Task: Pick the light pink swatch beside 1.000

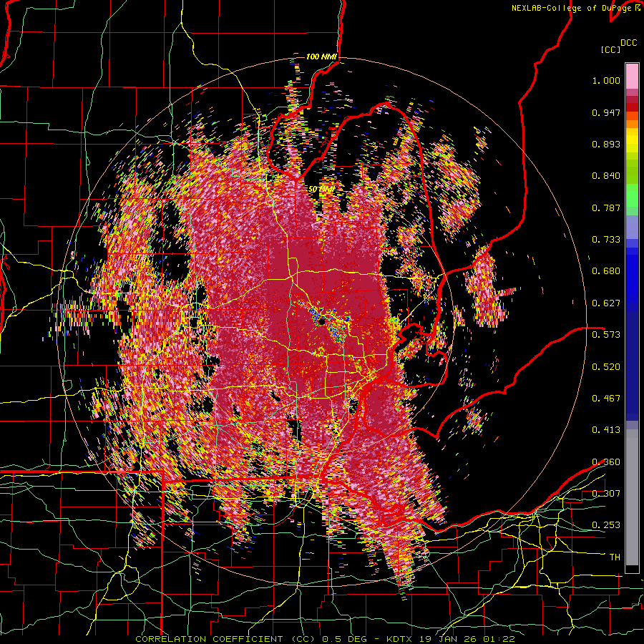Action: tap(632, 77)
